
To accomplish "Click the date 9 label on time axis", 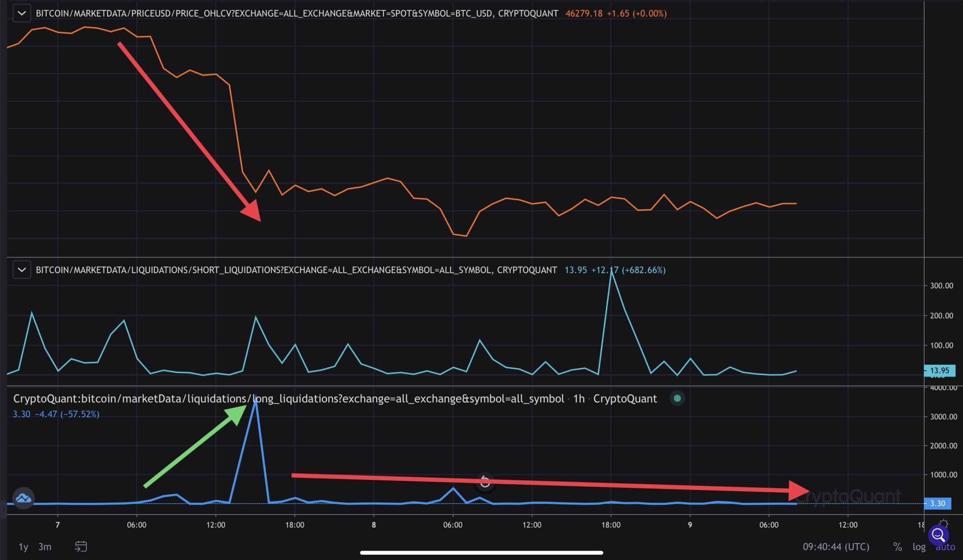I will 690,525.
